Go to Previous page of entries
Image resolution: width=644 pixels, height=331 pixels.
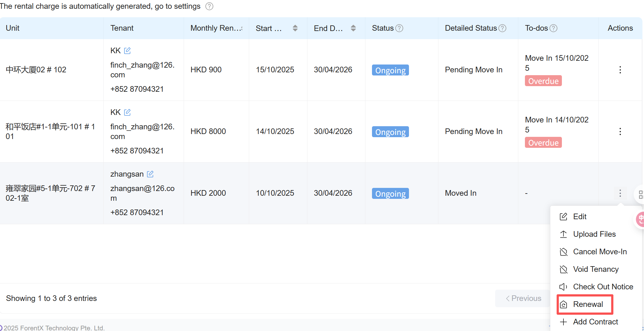point(523,298)
